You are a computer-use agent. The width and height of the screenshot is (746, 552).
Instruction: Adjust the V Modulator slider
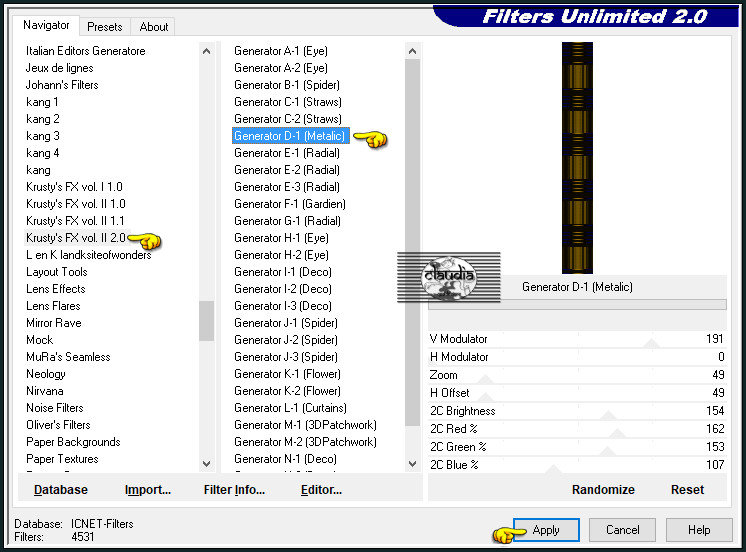click(x=577, y=339)
